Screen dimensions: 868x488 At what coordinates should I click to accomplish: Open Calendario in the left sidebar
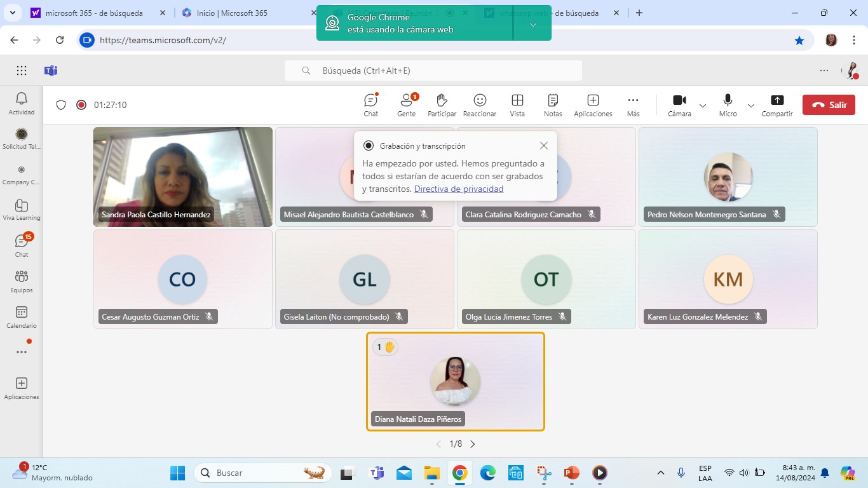pyautogui.click(x=22, y=316)
